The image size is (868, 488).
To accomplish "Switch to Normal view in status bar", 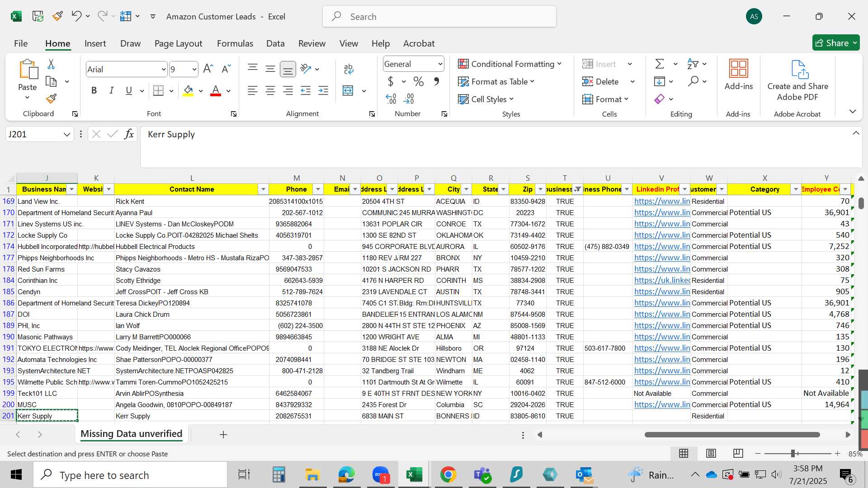I will pos(684,454).
